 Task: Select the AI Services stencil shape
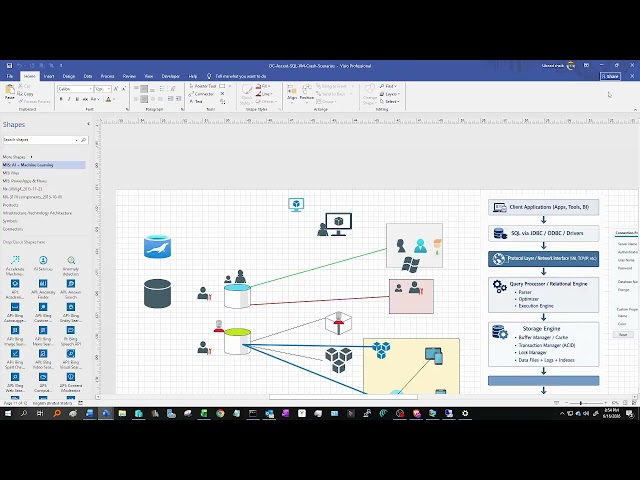click(x=43, y=263)
